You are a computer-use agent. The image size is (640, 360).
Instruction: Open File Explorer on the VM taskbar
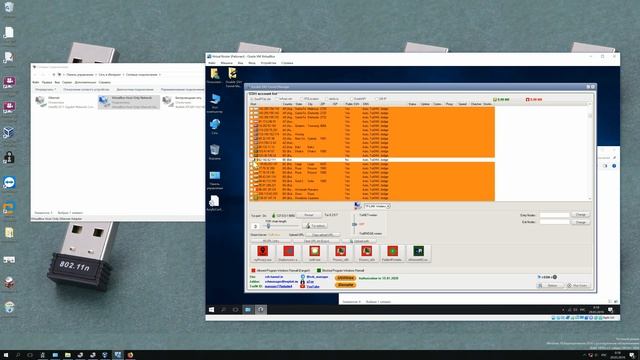(x=248, y=310)
